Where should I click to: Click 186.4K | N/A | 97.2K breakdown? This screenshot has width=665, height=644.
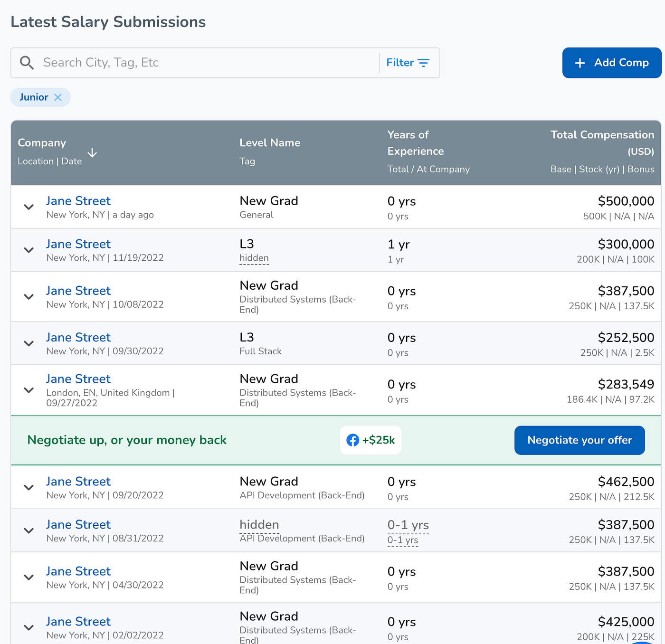coord(610,400)
